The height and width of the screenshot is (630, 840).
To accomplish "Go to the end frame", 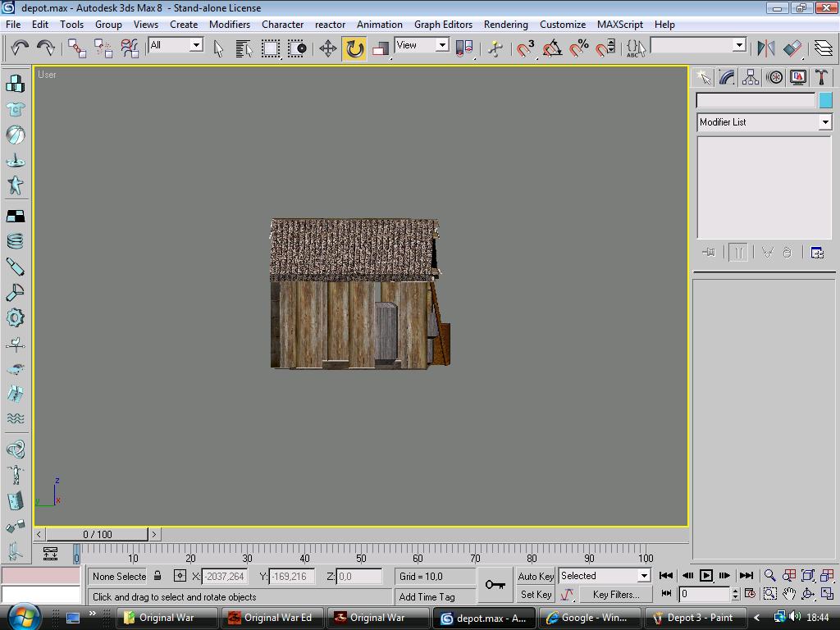I will pyautogui.click(x=746, y=576).
